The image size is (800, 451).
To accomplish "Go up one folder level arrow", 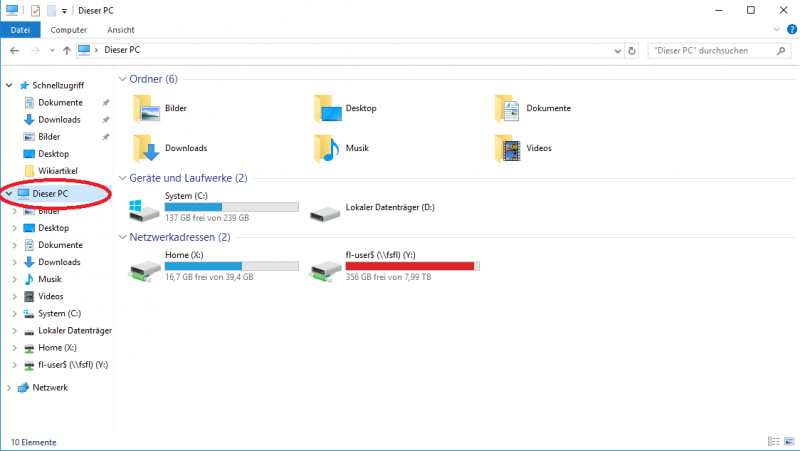I will tap(66, 50).
